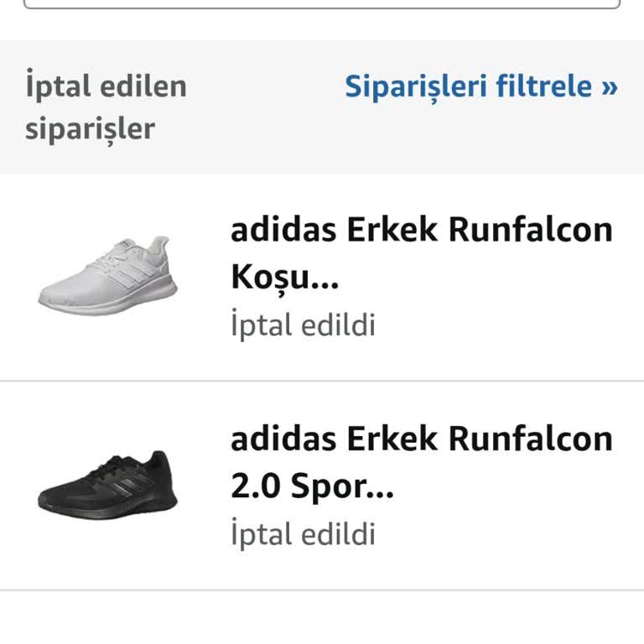644x644 pixels.
Task: Click the word filtrele in the filter link
Action: click(544, 86)
